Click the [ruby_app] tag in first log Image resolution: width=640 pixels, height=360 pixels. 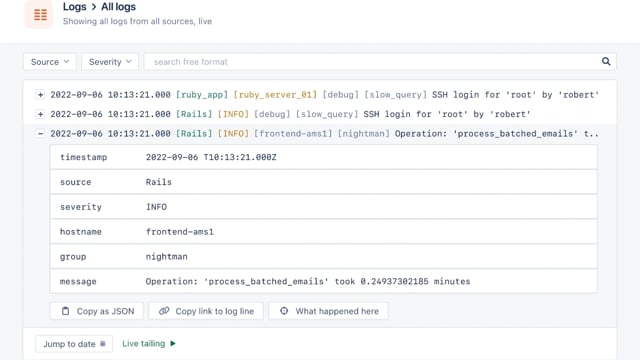coord(202,95)
